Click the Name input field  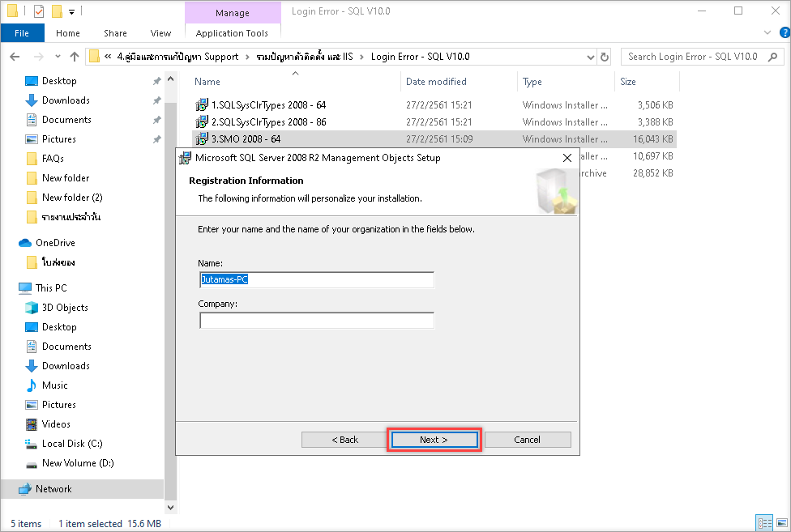317,279
